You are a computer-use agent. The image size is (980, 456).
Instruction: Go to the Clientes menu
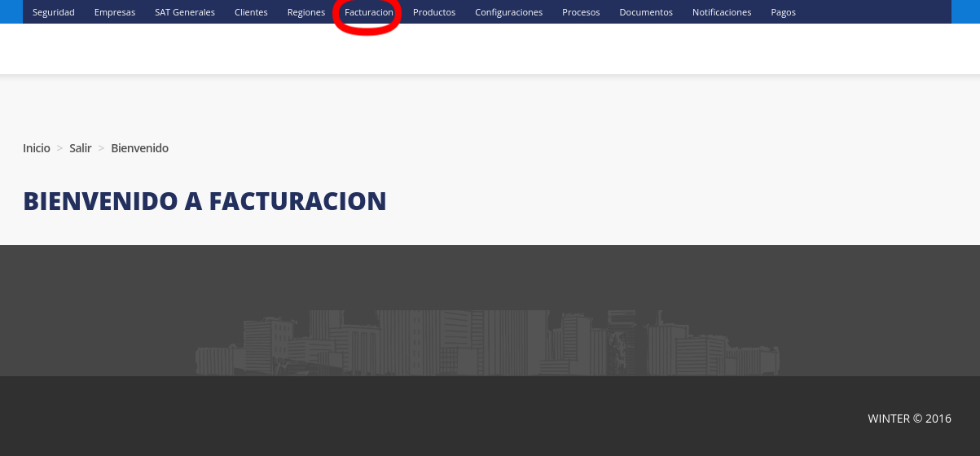pyautogui.click(x=251, y=12)
